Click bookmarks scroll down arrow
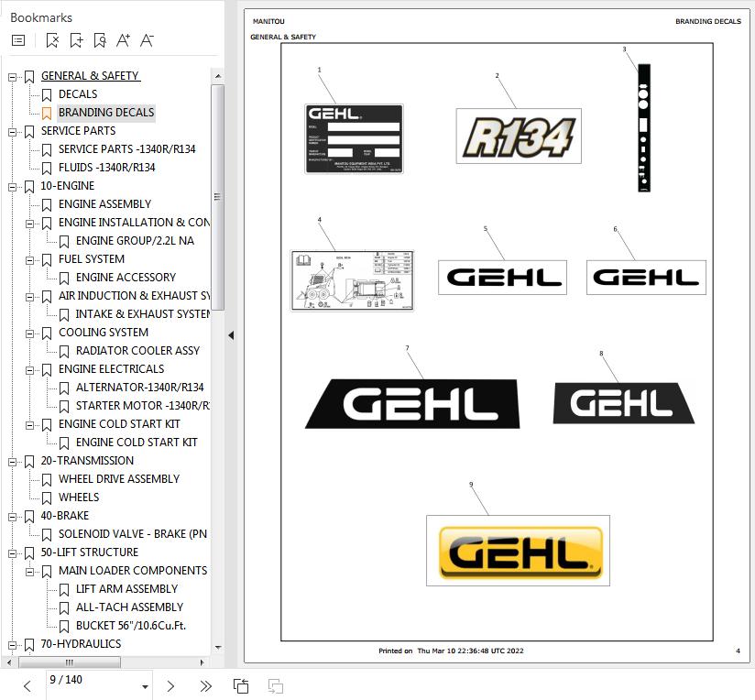755x700 pixels. 218,648
